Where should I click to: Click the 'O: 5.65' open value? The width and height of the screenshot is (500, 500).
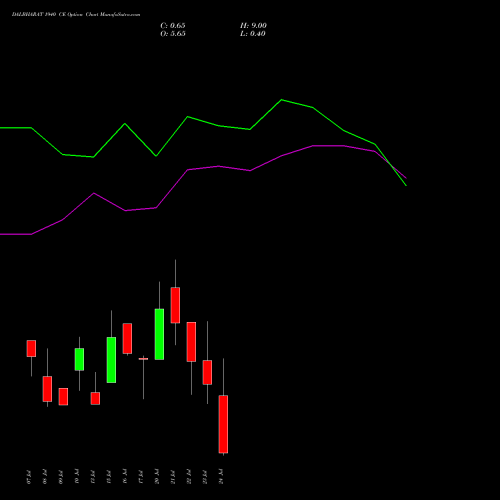click(173, 34)
